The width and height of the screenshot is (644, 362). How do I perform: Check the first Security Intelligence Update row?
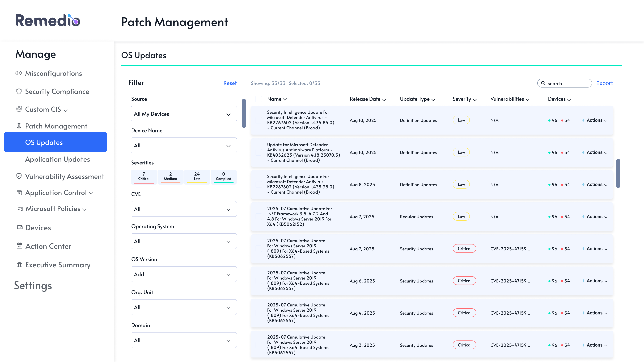[259, 120]
